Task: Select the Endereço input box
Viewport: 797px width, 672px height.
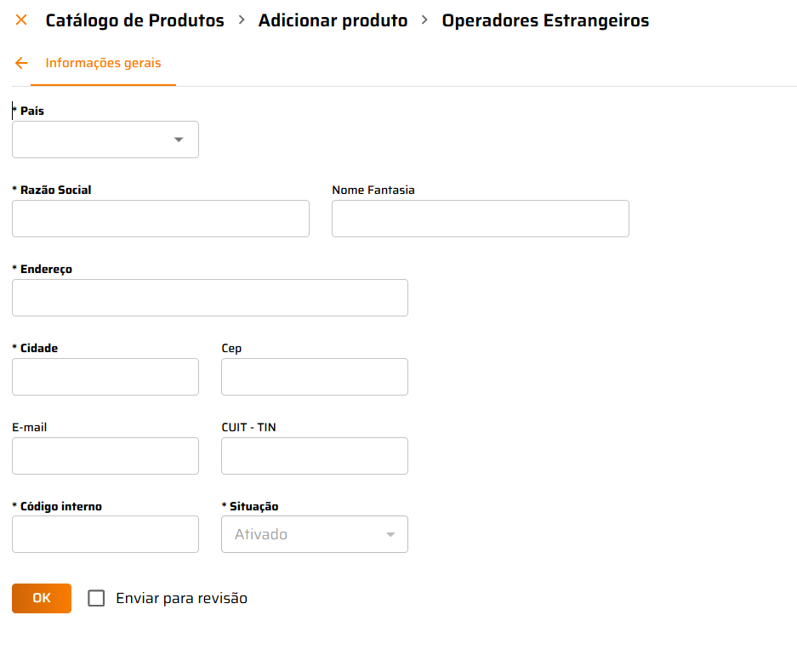Action: click(x=210, y=298)
